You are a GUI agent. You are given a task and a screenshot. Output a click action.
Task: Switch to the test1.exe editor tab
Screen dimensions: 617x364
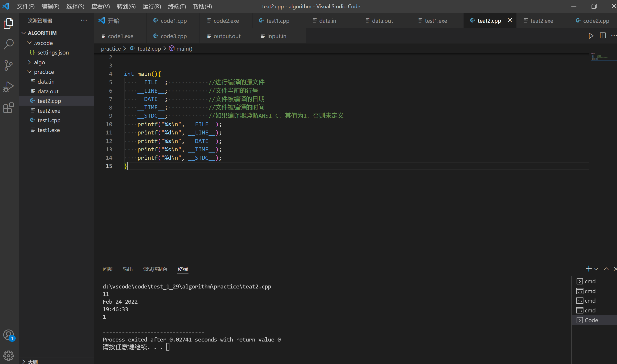click(x=437, y=21)
